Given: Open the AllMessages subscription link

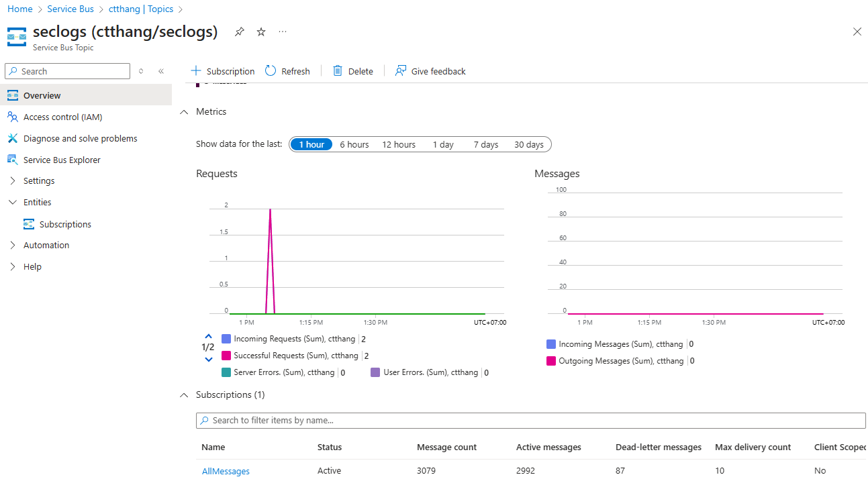Looking at the screenshot, I should tap(226, 471).
